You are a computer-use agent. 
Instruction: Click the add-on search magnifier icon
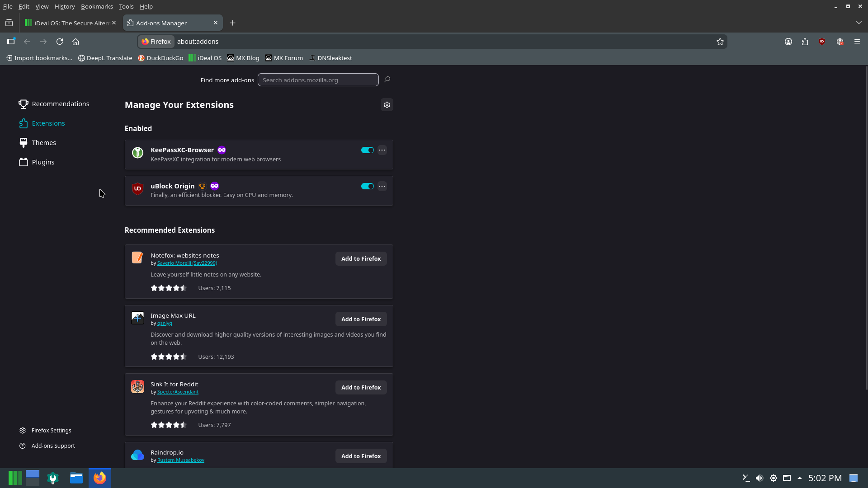coord(387,80)
